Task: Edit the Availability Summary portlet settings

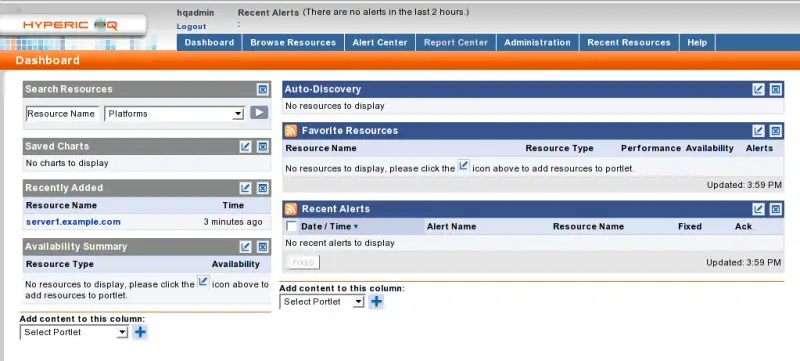Action: (245, 247)
